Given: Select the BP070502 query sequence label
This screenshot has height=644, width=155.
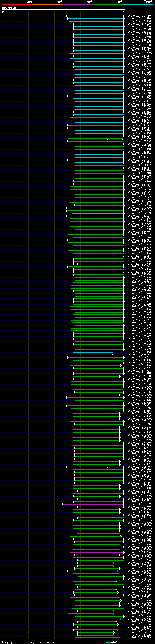Looking at the screenshot, I should 9,8.
